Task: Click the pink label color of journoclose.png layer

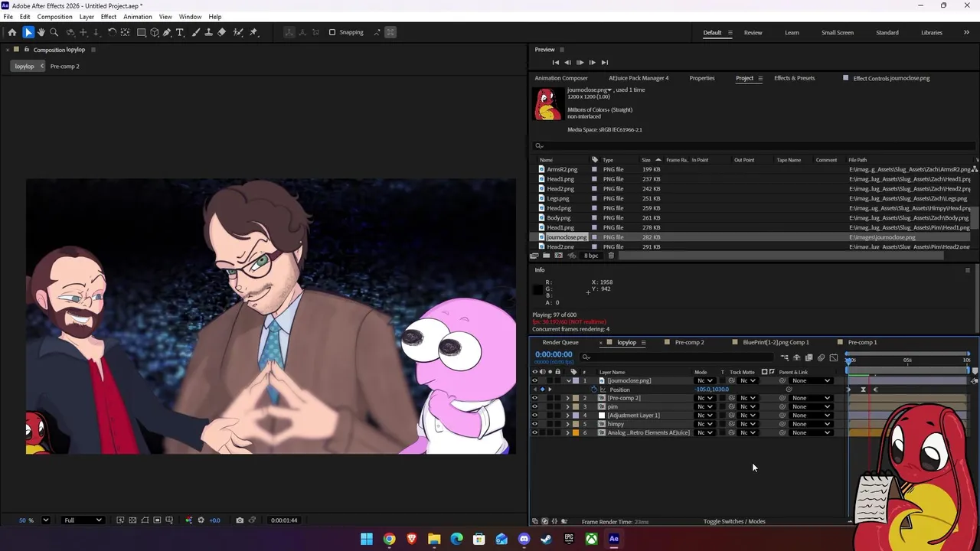Action: click(576, 380)
